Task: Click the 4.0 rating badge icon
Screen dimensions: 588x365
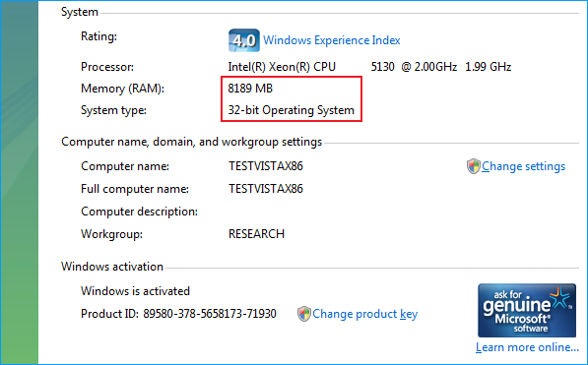Action: [x=243, y=40]
